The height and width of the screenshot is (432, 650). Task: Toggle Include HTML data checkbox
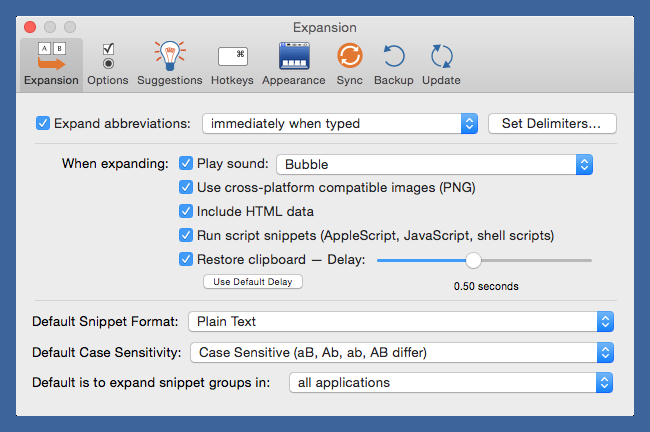[x=186, y=212]
